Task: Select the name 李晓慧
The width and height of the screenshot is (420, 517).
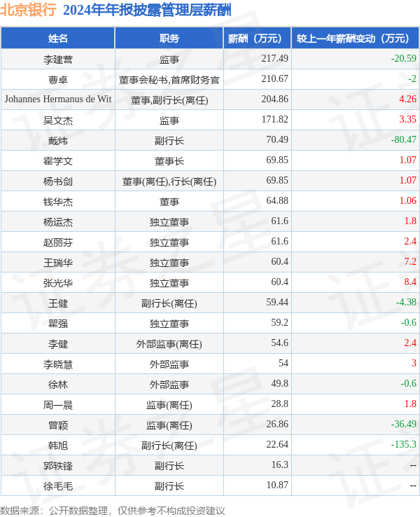Action: [x=58, y=364]
